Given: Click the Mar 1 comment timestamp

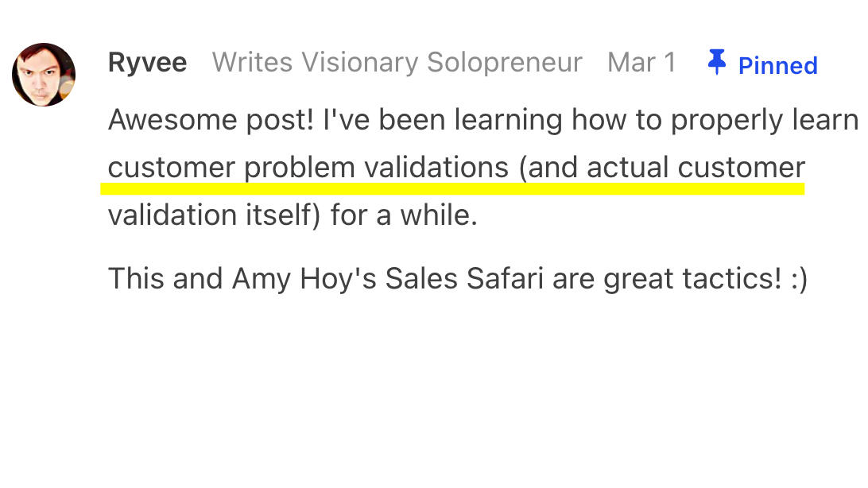Looking at the screenshot, I should tap(641, 63).
